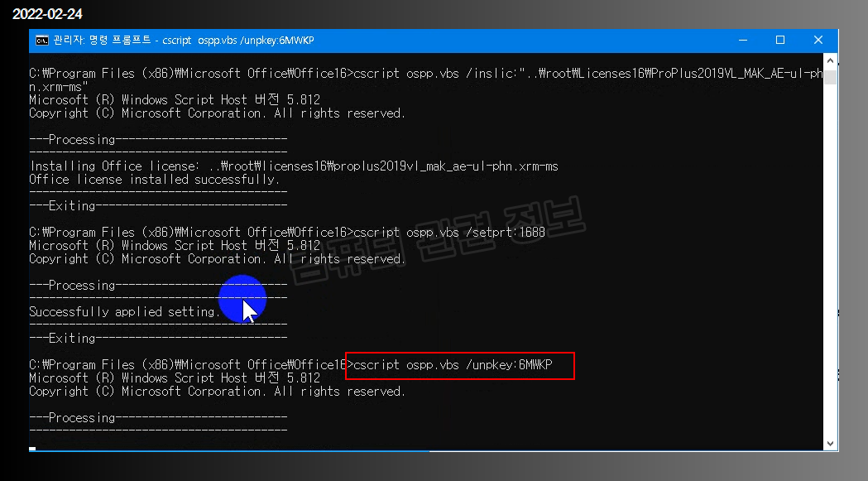This screenshot has height=481, width=868.
Task: Click the '/inslic:' command line
Action: pyautogui.click(x=425, y=73)
